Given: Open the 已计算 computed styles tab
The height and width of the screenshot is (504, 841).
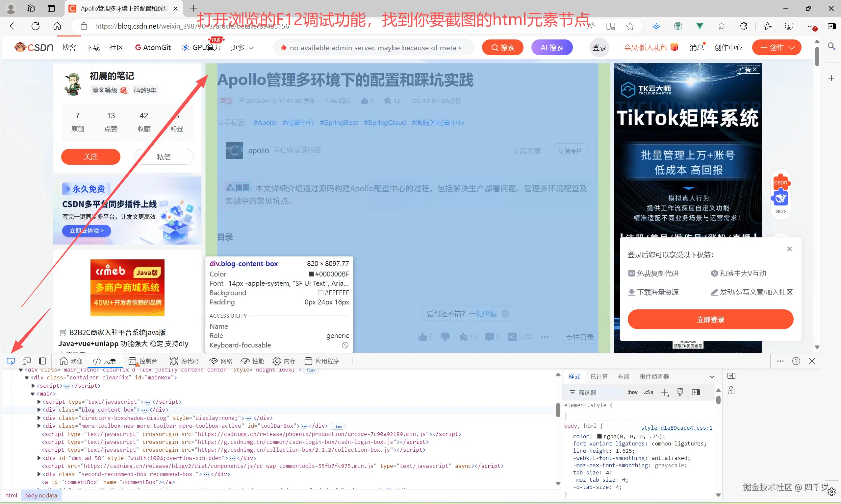Looking at the screenshot, I should pyautogui.click(x=599, y=376).
